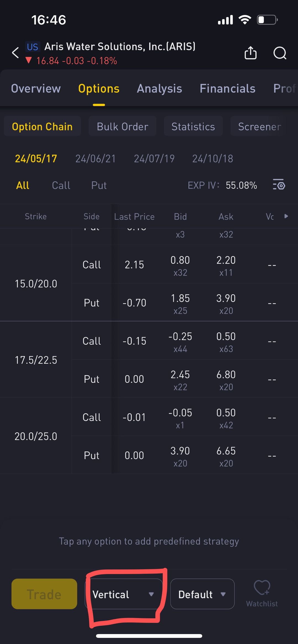Tap the iOS home indicator bar
The height and width of the screenshot is (644, 298).
pyautogui.click(x=149, y=636)
